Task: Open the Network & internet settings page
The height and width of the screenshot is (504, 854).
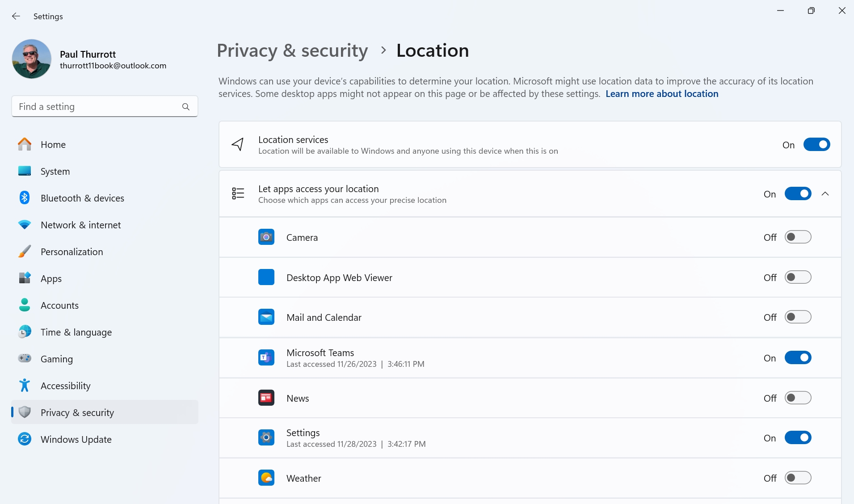Action: (80, 225)
